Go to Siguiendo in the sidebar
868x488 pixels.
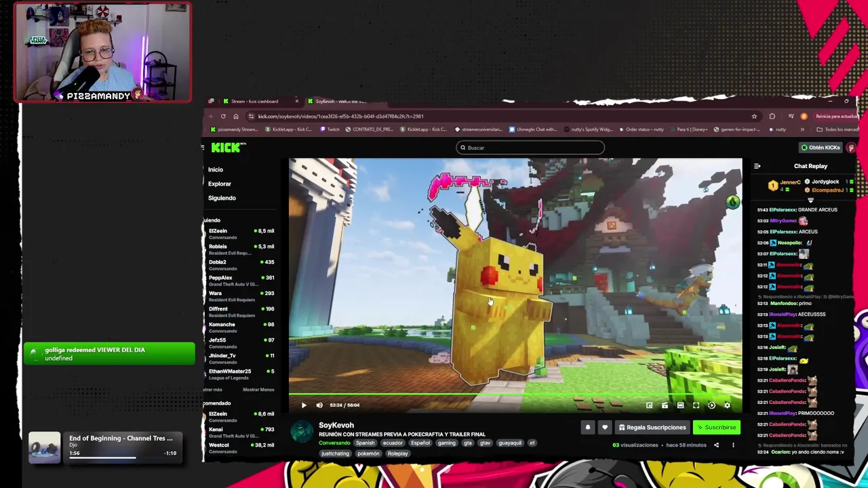tap(222, 198)
